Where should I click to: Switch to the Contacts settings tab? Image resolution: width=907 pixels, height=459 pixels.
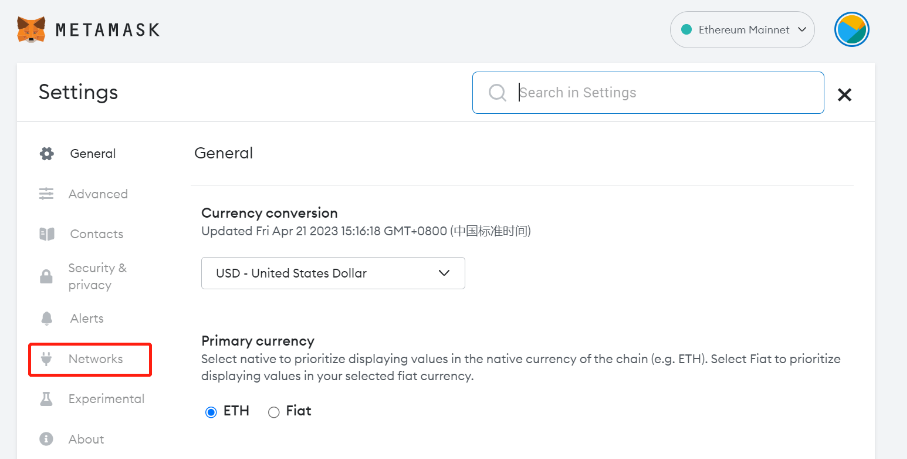(96, 234)
